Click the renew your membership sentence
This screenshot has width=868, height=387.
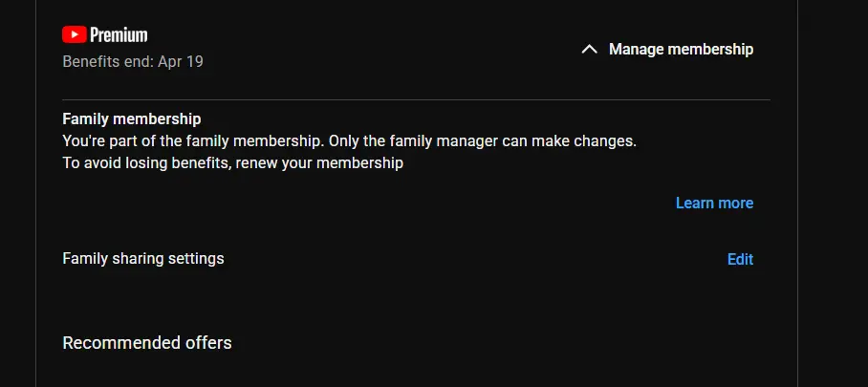(x=232, y=163)
